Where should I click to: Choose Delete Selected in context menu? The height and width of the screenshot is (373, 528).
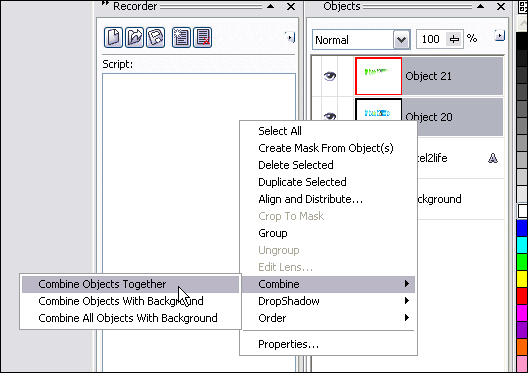pos(328,165)
